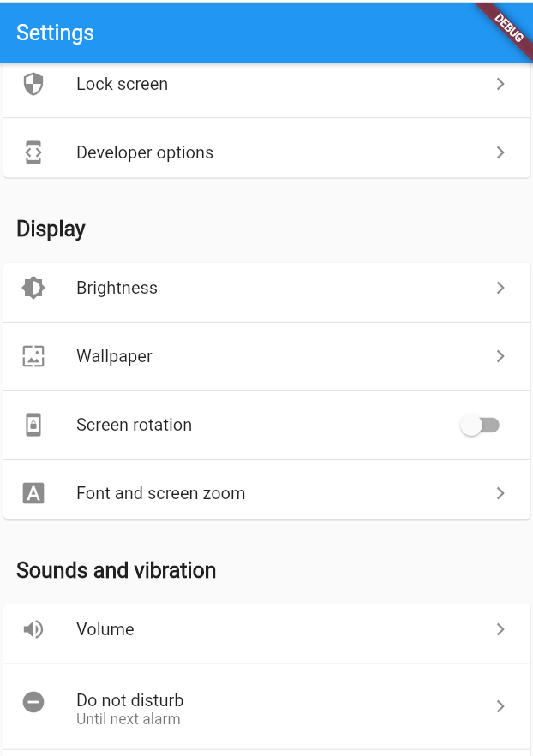Click the Lock screen shield icon
The image size is (533, 756).
(x=33, y=84)
